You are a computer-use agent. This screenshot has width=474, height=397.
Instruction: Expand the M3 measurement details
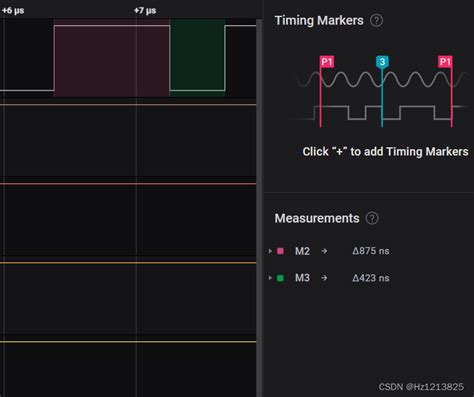pos(270,278)
